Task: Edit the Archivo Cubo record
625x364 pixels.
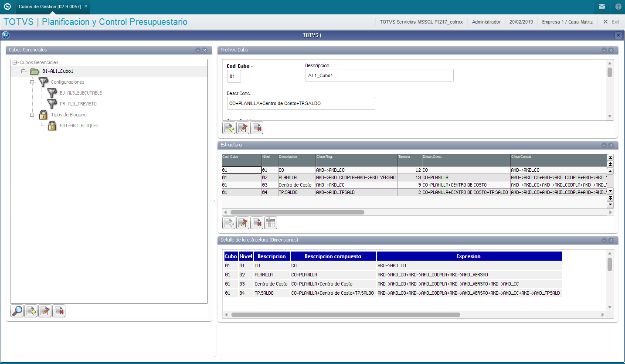Action: click(243, 128)
